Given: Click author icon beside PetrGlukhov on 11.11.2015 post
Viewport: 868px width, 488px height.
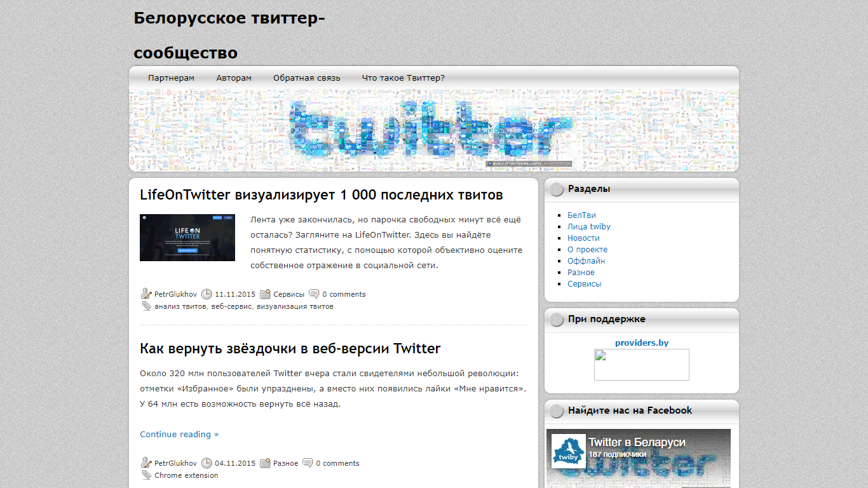Looking at the screenshot, I should (146, 294).
